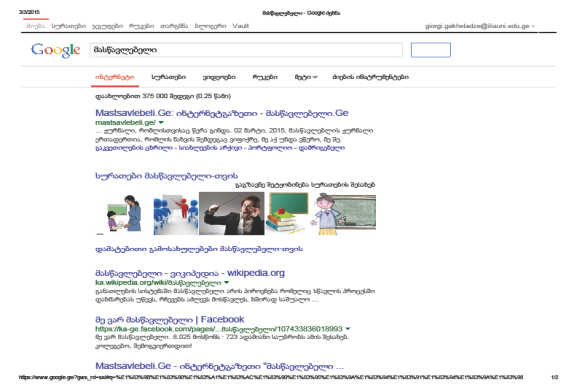
Task: Click the man with baton photo thumbnail
Action: 231,213
